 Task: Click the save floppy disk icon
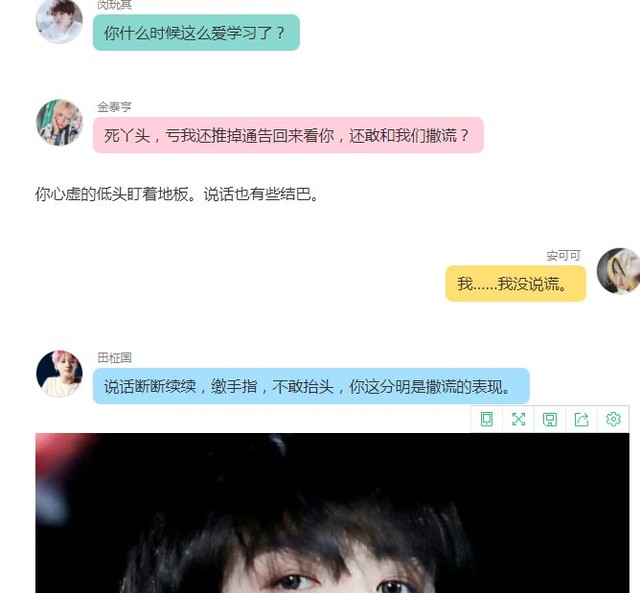point(550,419)
